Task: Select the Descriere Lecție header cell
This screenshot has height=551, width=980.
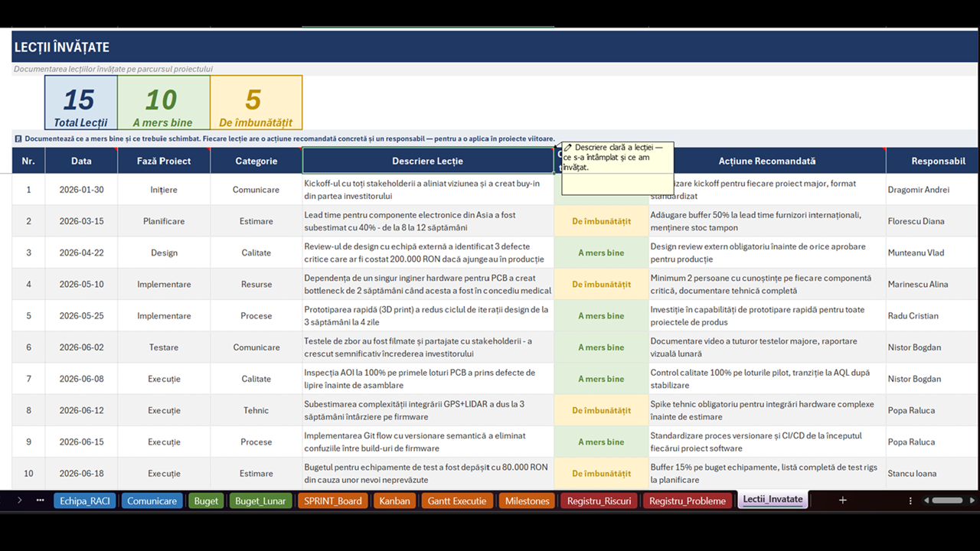Action: 428,161
